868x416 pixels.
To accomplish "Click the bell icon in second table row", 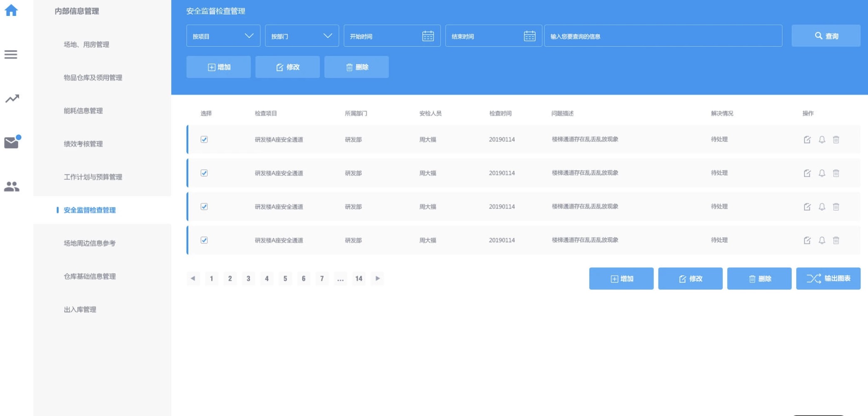I will pyautogui.click(x=822, y=173).
